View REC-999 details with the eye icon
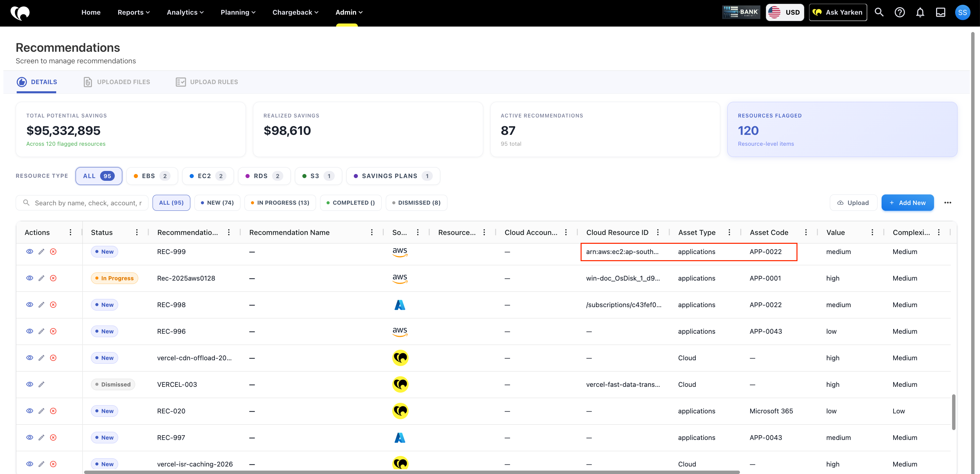Image resolution: width=980 pixels, height=474 pixels. pyautogui.click(x=30, y=252)
